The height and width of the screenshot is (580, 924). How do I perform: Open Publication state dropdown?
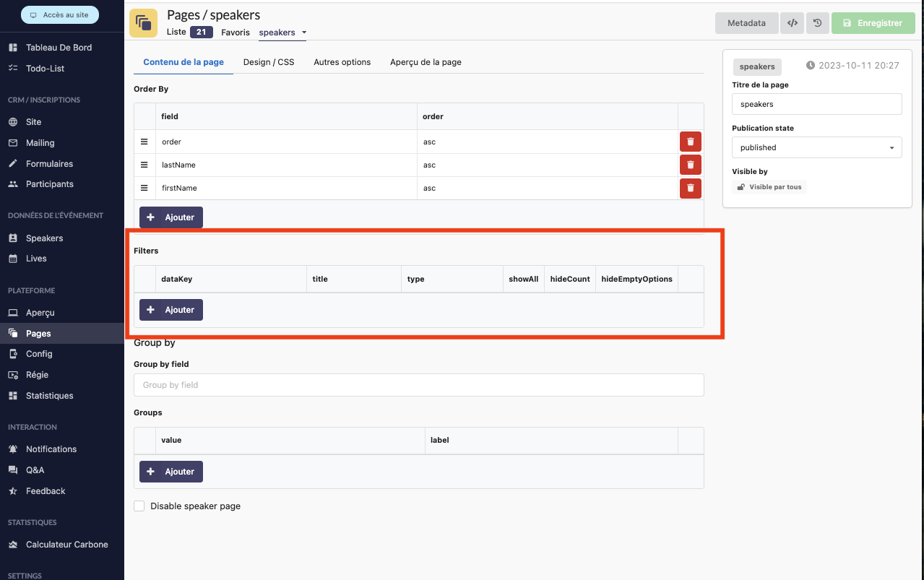816,147
